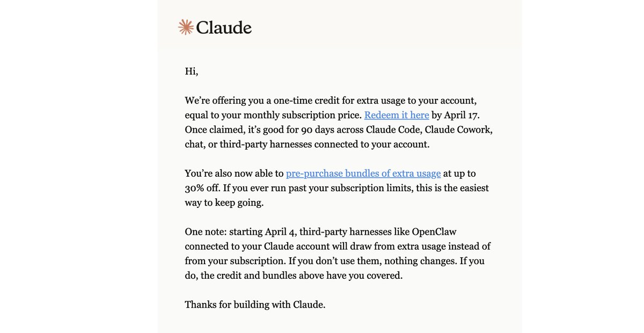This screenshot has height=333, width=644.
Task: Click "Thanks for building with Claude." closing line
Action: coord(255,305)
